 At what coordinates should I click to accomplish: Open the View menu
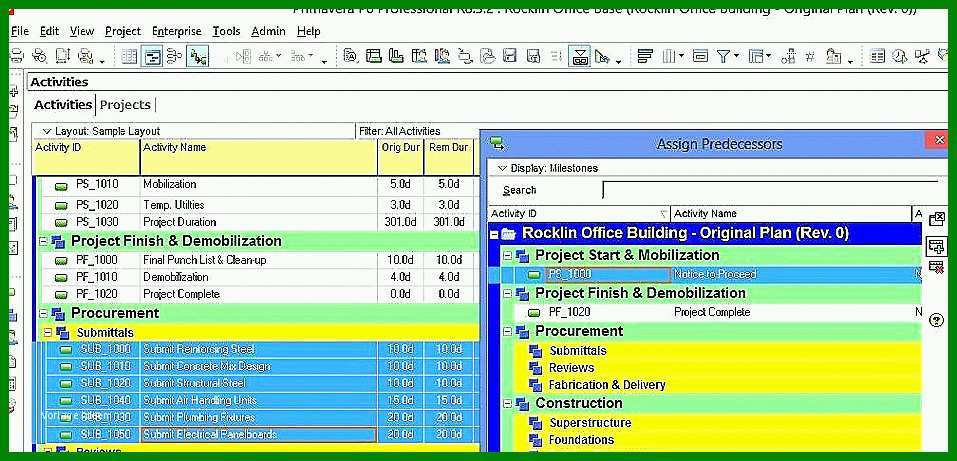82,31
